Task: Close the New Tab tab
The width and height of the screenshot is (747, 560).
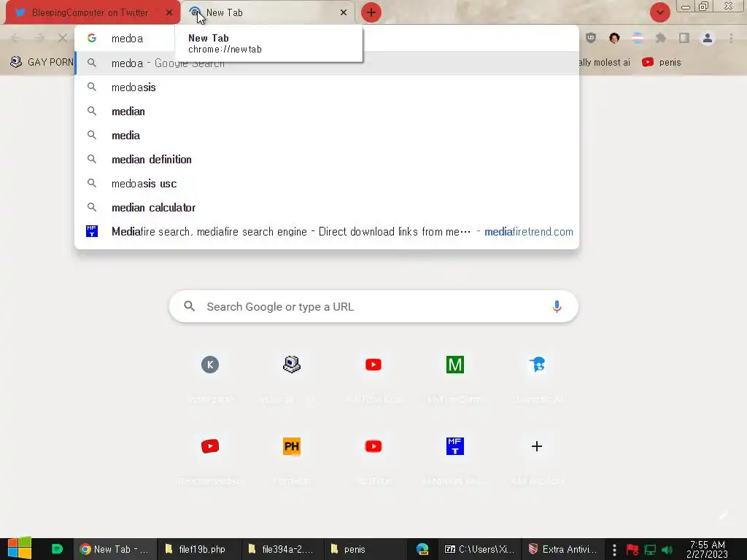Action: tap(344, 13)
